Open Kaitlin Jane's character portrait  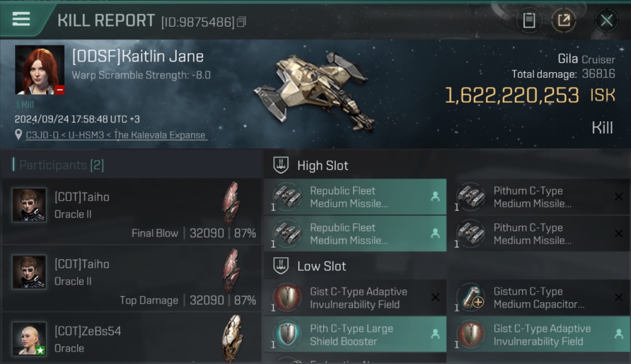40,70
